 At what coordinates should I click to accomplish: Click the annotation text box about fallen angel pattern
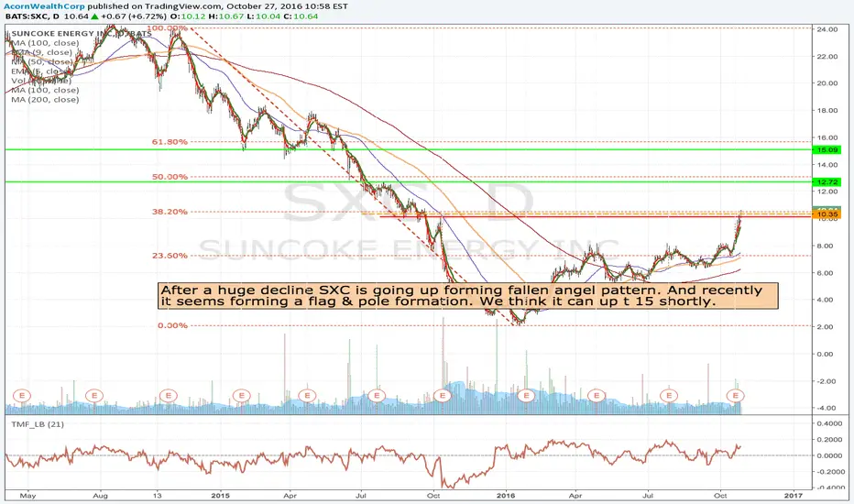[x=468, y=296]
